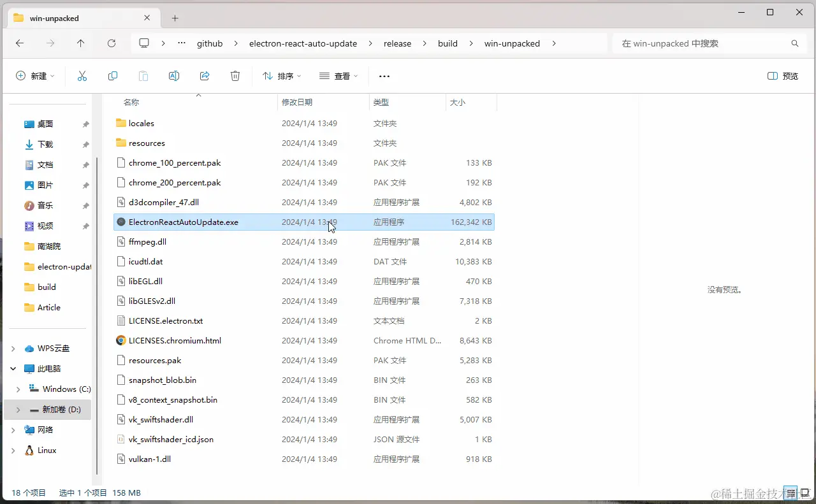Select the v8_context_snapshot.bin file
The width and height of the screenshot is (816, 504).
(x=303, y=400)
